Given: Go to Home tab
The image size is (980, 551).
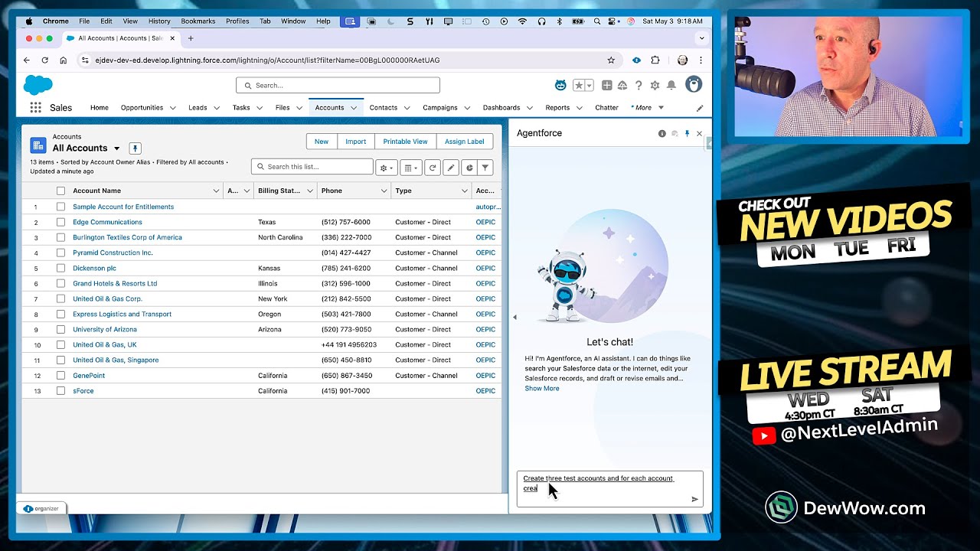Looking at the screenshot, I should pyautogui.click(x=100, y=108).
